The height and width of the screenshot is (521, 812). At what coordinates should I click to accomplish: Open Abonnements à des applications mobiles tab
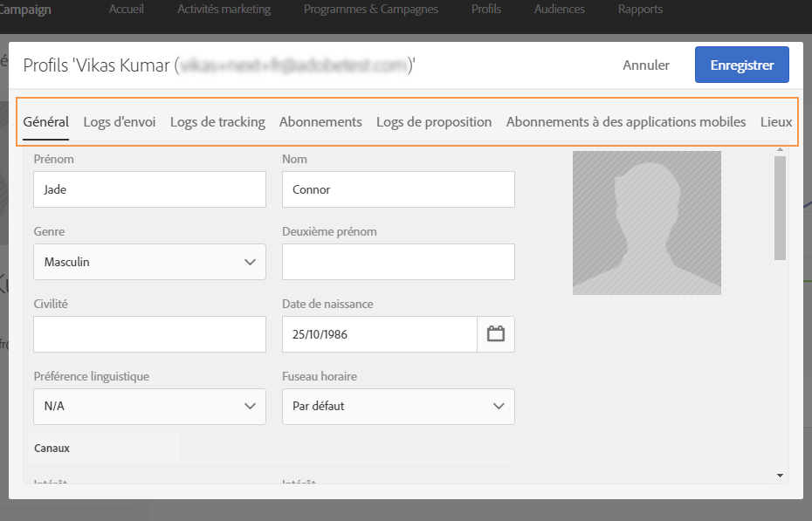tap(626, 122)
